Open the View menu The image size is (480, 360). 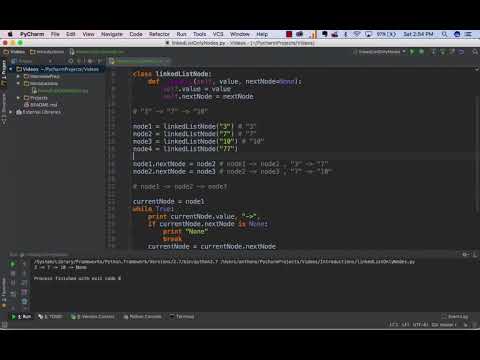tap(88, 34)
